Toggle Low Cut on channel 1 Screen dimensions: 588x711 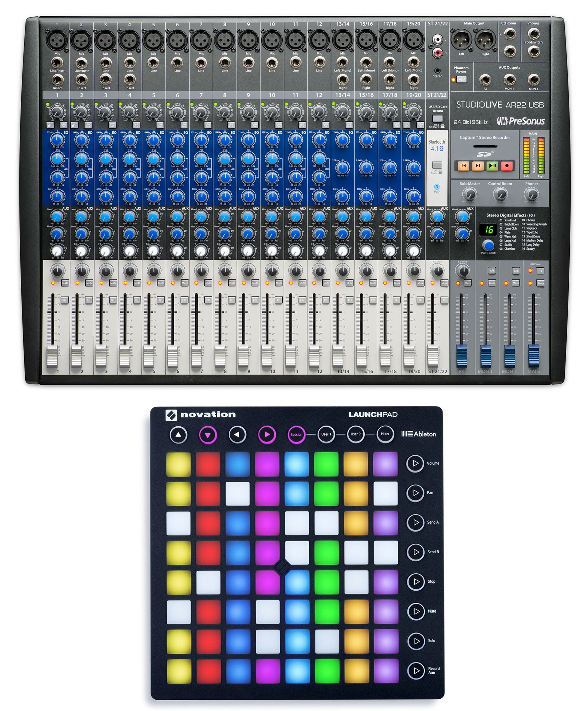64,125
